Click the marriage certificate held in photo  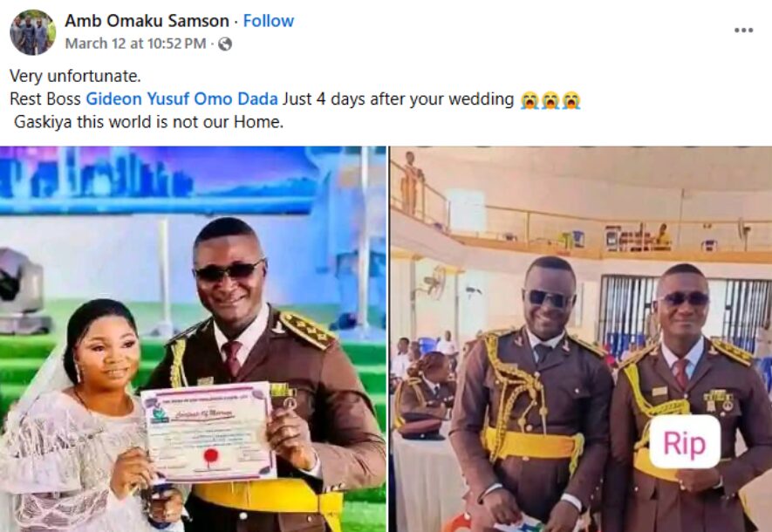pos(208,432)
